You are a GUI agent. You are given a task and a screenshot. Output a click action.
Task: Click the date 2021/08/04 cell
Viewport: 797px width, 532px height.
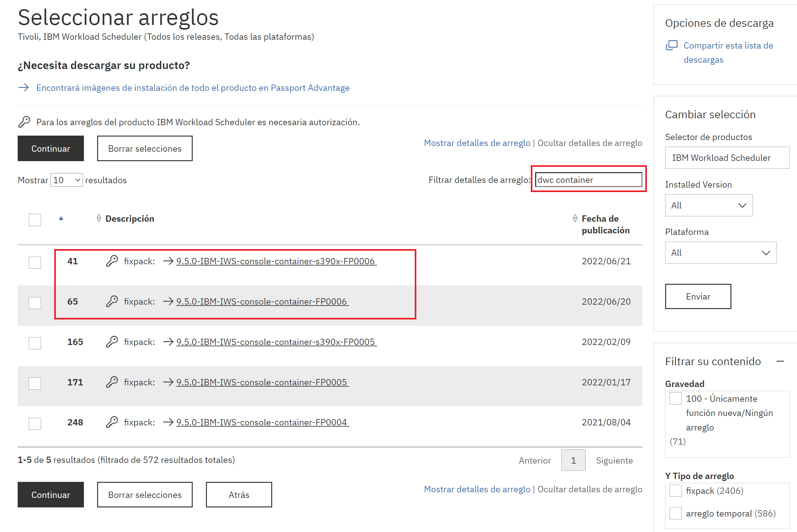coord(606,422)
